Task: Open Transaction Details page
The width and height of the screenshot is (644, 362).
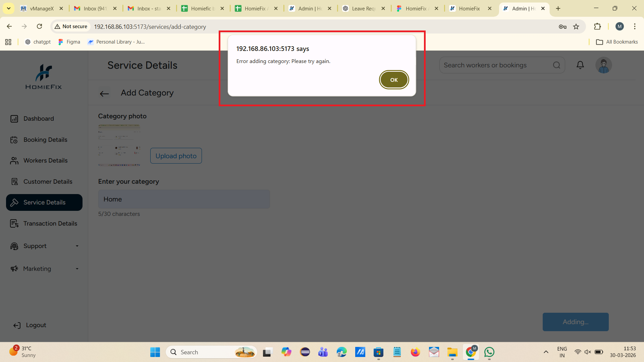Action: [x=50, y=224]
